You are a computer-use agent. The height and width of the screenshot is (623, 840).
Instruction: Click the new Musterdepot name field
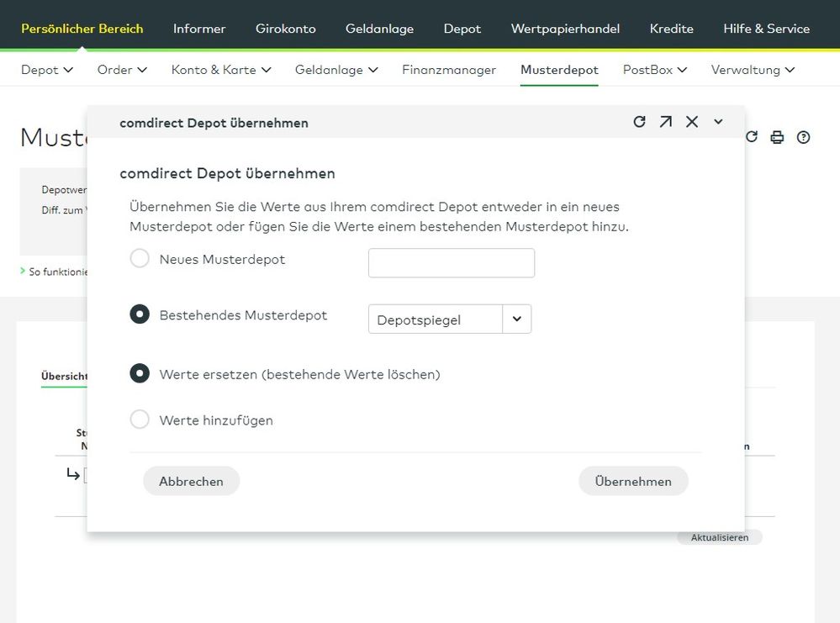tap(452, 263)
